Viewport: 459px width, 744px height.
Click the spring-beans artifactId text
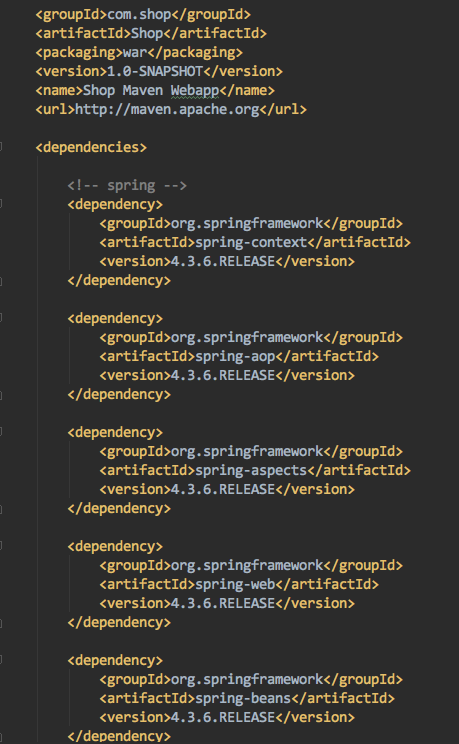pyautogui.click(x=243, y=698)
